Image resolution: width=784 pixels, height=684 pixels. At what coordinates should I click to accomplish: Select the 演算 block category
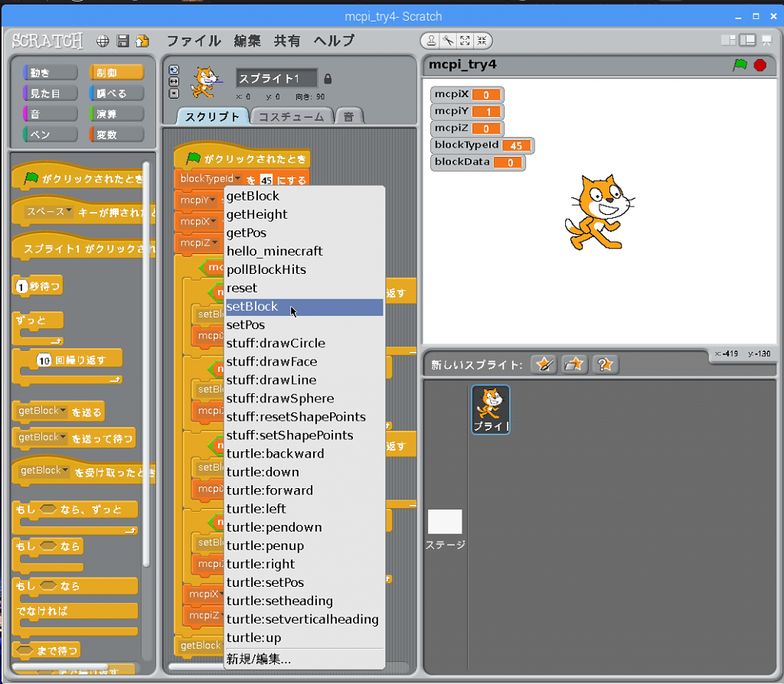(116, 114)
